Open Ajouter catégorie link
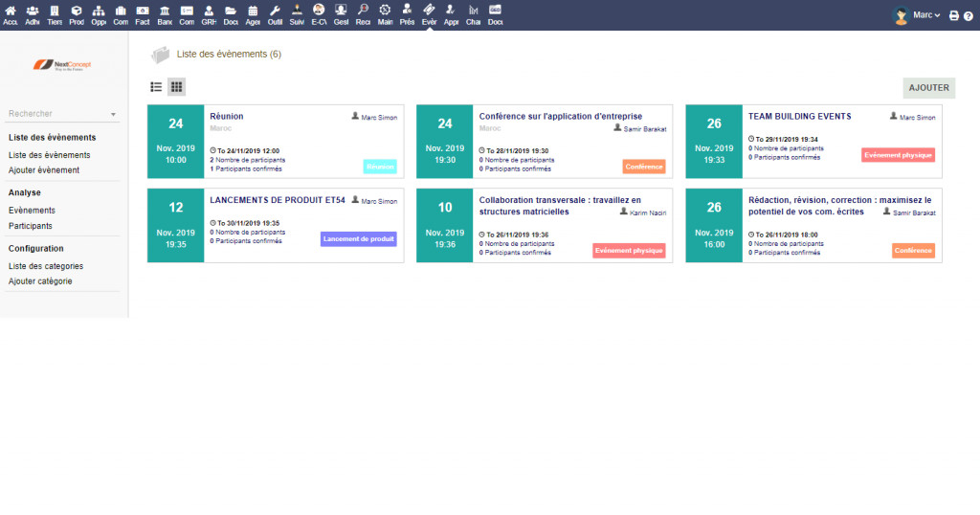Viewport: 980px width, 515px height. [x=40, y=281]
